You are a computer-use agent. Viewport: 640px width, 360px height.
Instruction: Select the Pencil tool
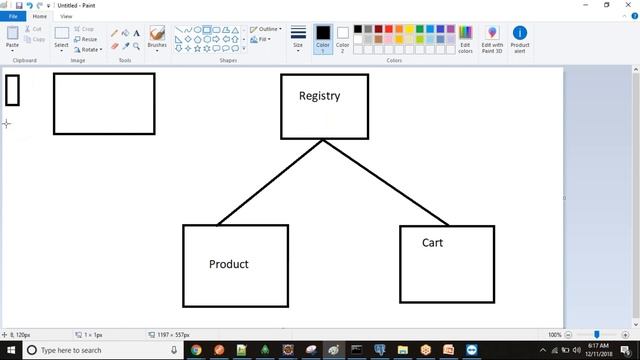(x=115, y=33)
